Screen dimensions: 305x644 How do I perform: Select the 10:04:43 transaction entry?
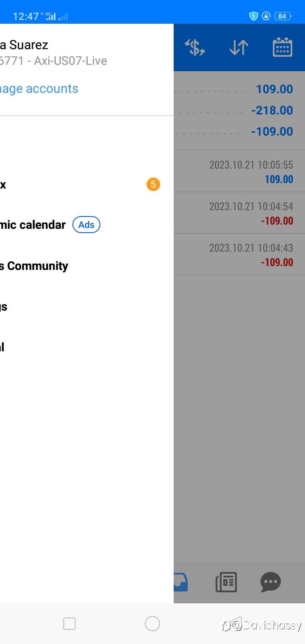pos(239,254)
